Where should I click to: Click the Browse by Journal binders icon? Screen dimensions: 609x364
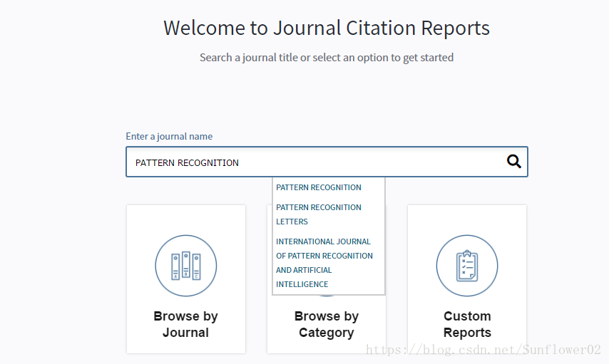coord(186,266)
